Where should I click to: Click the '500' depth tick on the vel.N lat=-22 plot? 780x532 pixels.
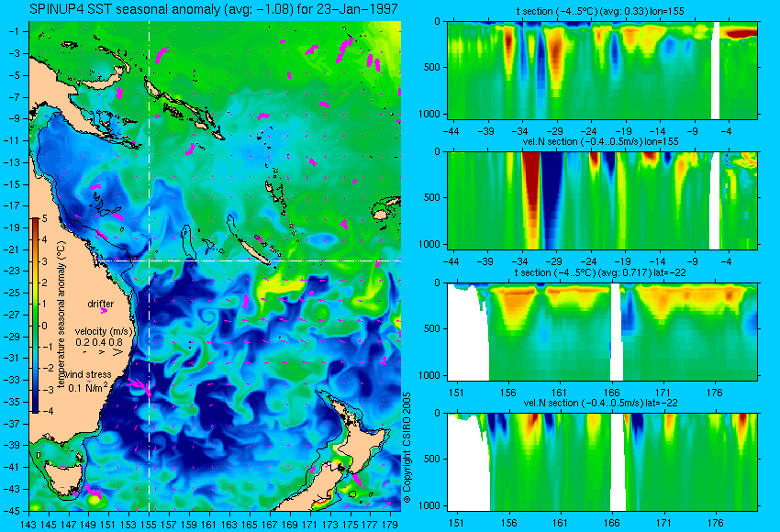pyautogui.click(x=432, y=459)
